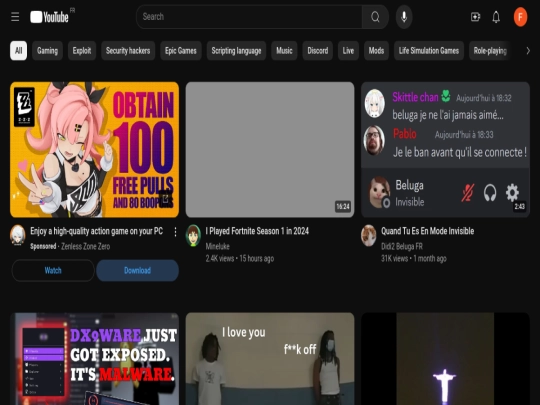The width and height of the screenshot is (540, 405).
Task: Open notifications bell
Action: click(496, 17)
